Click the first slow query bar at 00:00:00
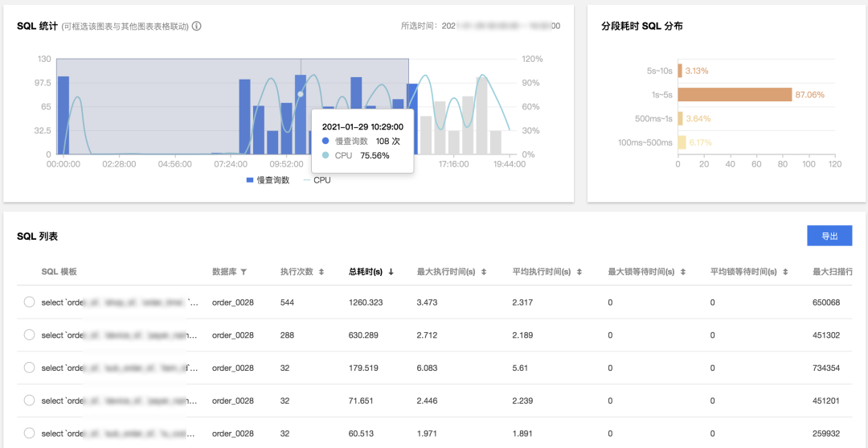 pos(63,115)
